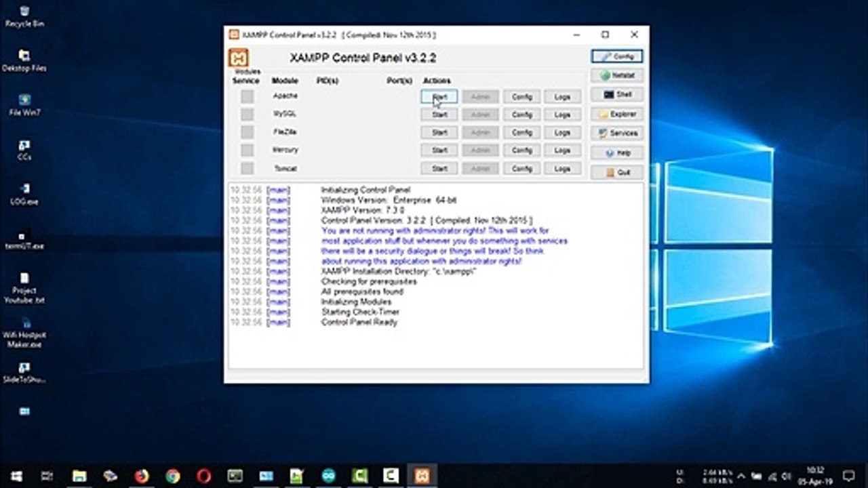868x488 pixels.
Task: Select the Desktop Files folder icon
Action: pyautogui.click(x=24, y=61)
